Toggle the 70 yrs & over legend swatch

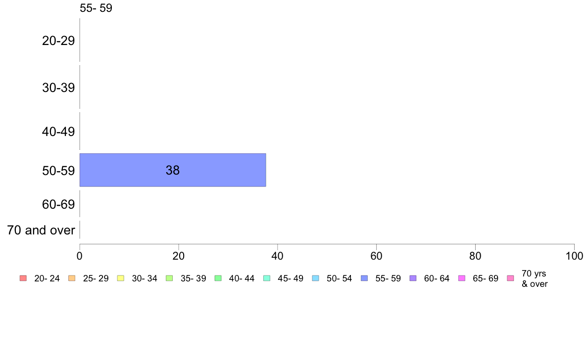(x=511, y=278)
